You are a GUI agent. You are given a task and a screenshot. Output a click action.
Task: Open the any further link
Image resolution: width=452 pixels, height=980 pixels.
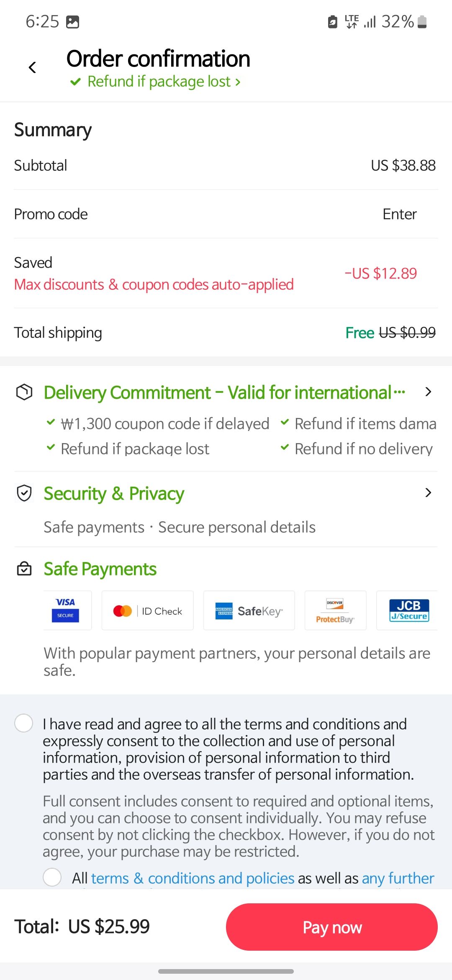click(x=398, y=878)
